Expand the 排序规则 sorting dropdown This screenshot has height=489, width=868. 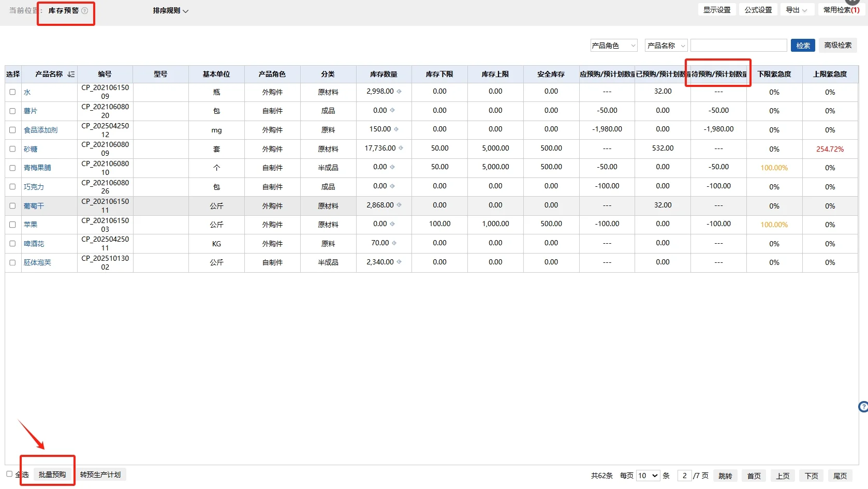[x=170, y=11]
